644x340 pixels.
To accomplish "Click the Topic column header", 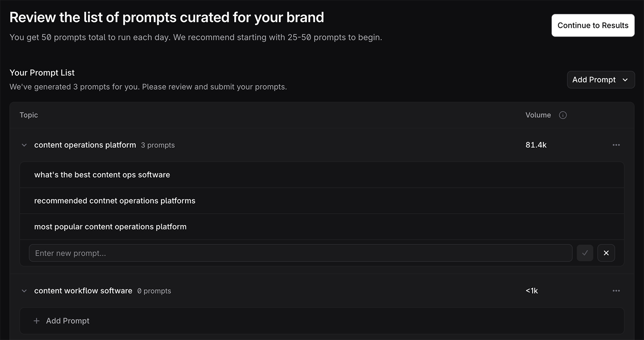I will point(29,115).
